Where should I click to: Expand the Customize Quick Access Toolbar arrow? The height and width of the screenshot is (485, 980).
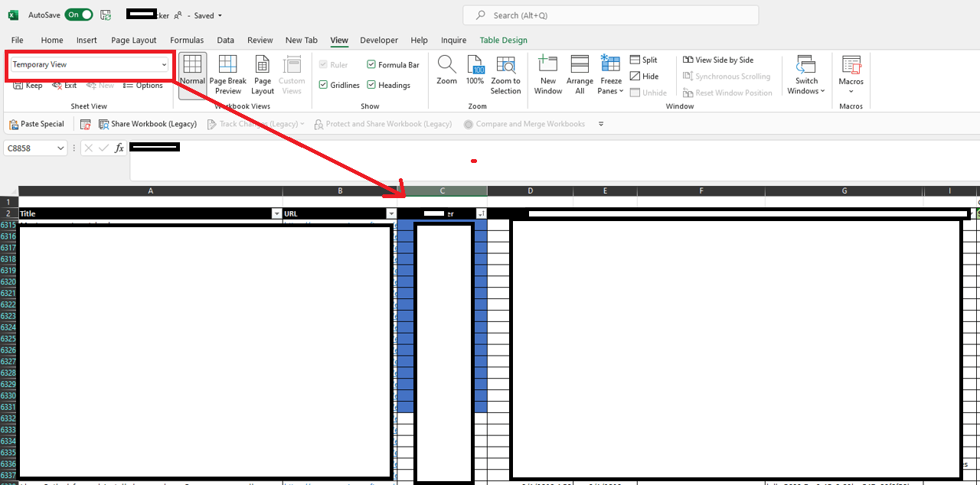pos(601,124)
